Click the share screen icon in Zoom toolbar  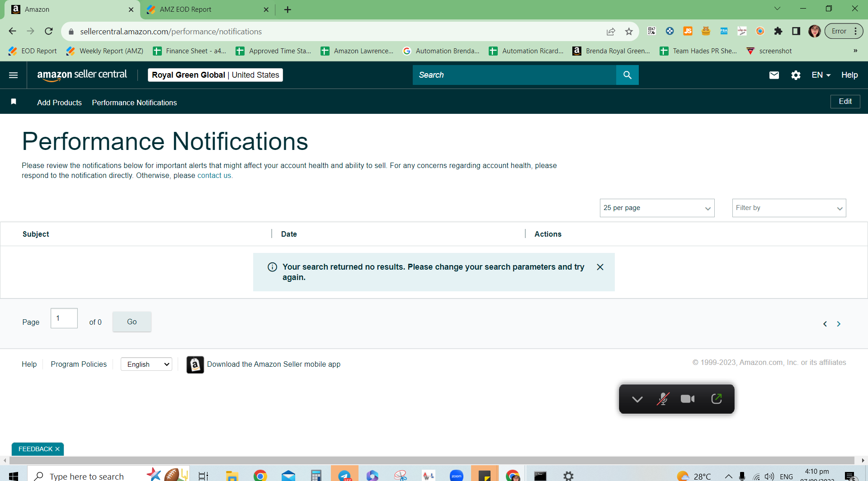click(x=717, y=399)
